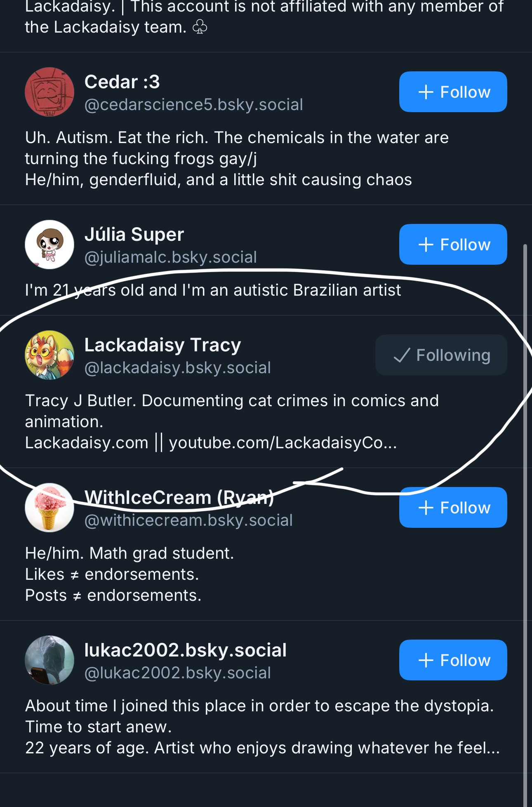Viewport: 532px width, 807px height.
Task: Unfollow Lackadaisy Tracy via Following toggle
Action: tap(441, 355)
